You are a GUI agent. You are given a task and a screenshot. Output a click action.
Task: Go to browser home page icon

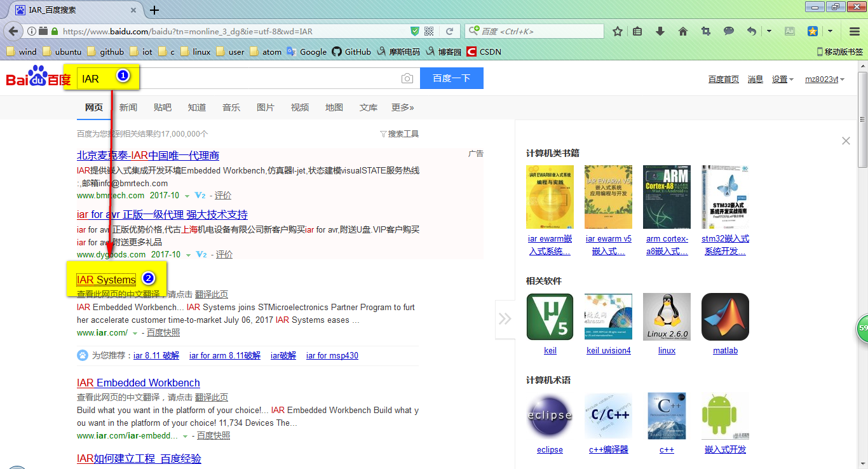coord(683,31)
